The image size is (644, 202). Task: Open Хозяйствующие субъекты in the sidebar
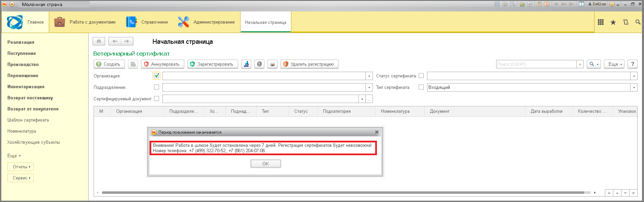34,142
